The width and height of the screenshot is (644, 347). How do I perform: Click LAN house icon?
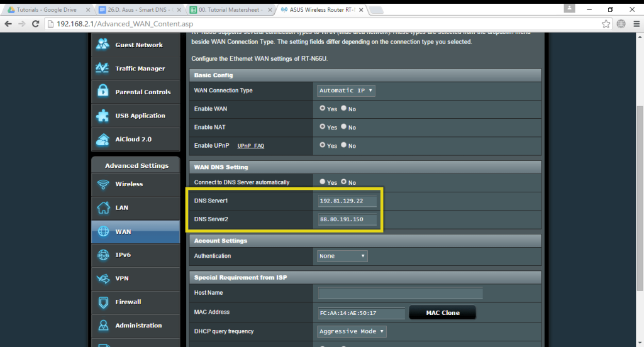click(x=103, y=207)
